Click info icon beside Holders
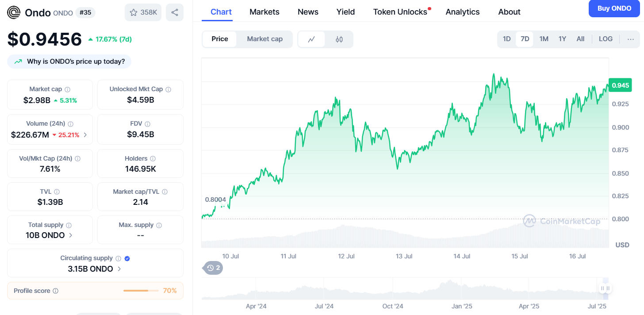This screenshot has width=644, height=315. coord(153,158)
